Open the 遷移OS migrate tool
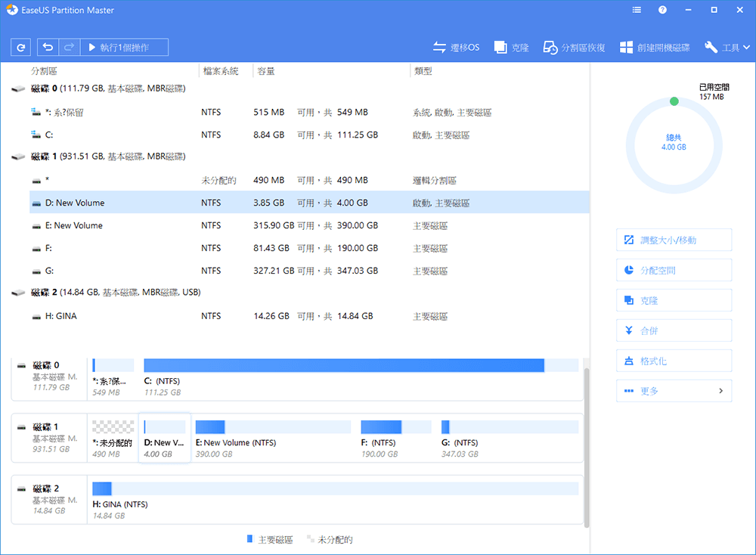 [456, 47]
